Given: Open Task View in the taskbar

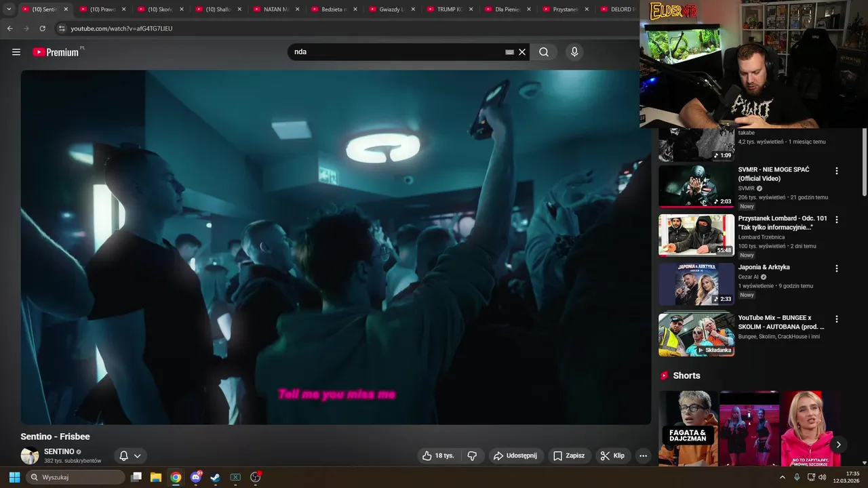Looking at the screenshot, I should [136, 477].
